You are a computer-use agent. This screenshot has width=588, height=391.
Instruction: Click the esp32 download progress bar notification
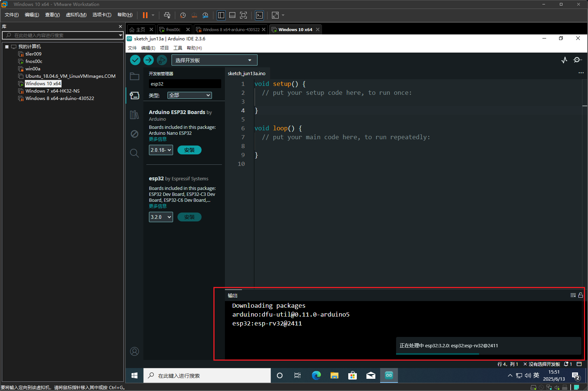pos(488,346)
